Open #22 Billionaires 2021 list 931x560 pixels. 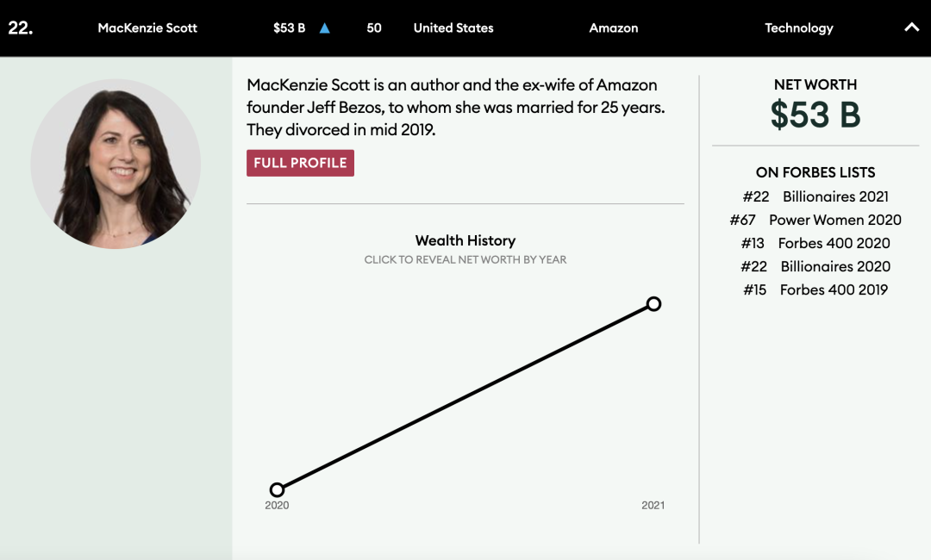click(815, 196)
